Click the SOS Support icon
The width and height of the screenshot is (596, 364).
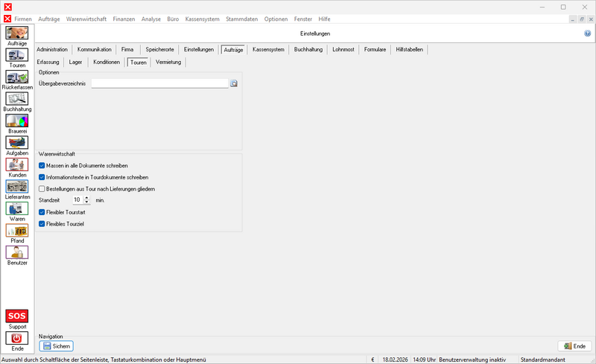click(16, 316)
